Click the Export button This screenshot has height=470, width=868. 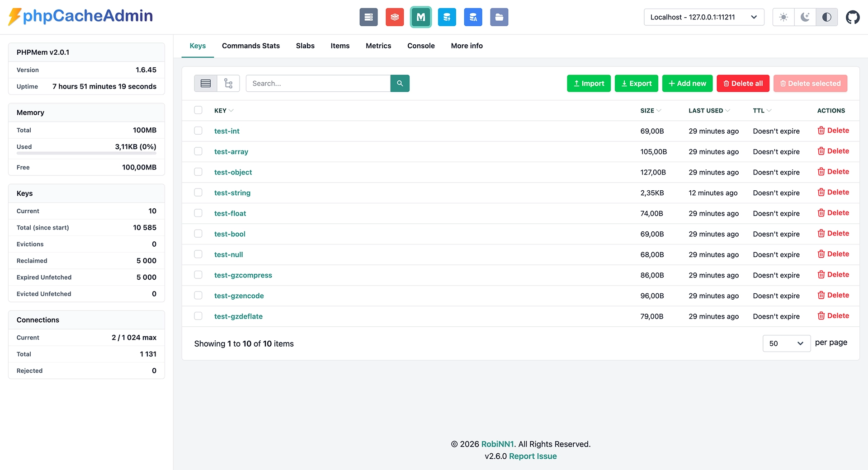(637, 84)
